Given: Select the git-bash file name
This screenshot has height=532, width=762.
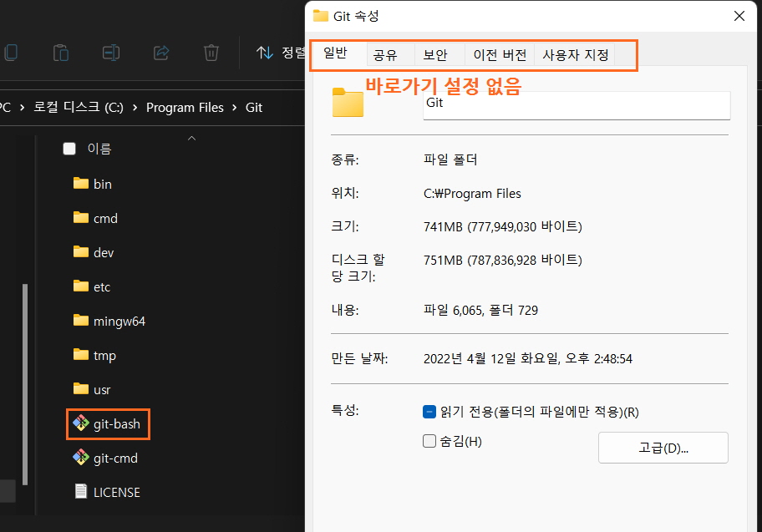Looking at the screenshot, I should [117, 424].
